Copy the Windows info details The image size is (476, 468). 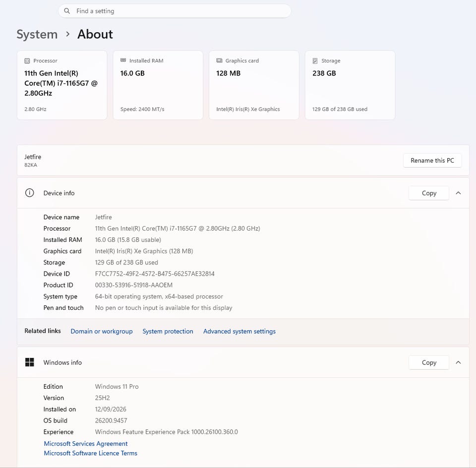(428, 362)
